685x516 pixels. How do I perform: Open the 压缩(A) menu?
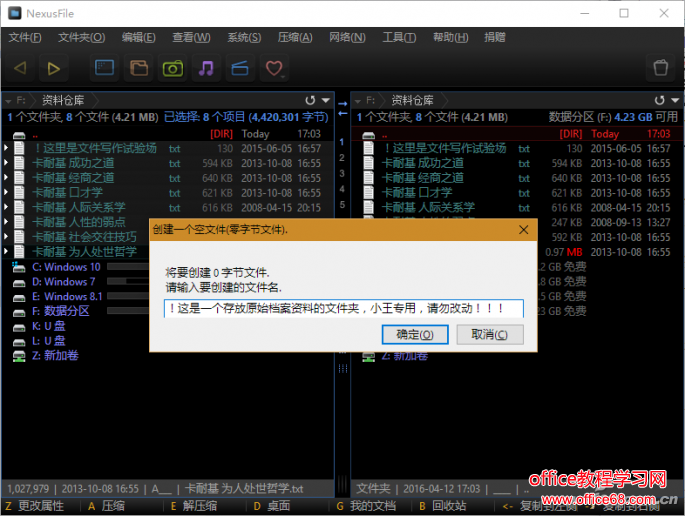pyautogui.click(x=295, y=38)
